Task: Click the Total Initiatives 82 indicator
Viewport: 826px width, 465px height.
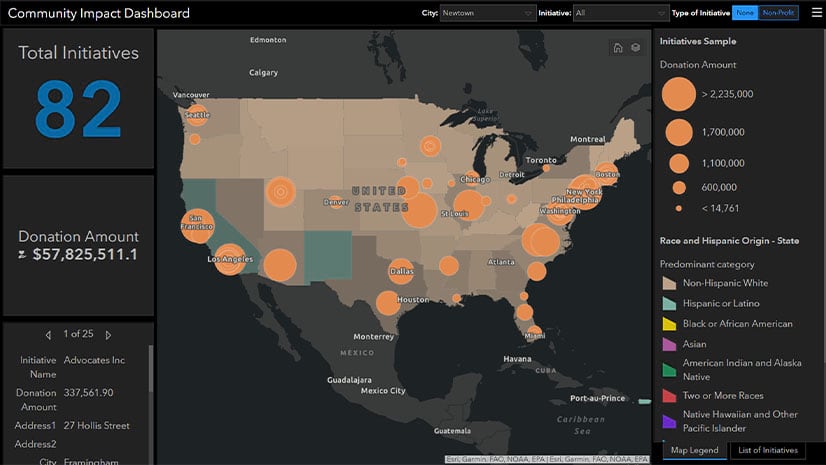Action: 78,98
